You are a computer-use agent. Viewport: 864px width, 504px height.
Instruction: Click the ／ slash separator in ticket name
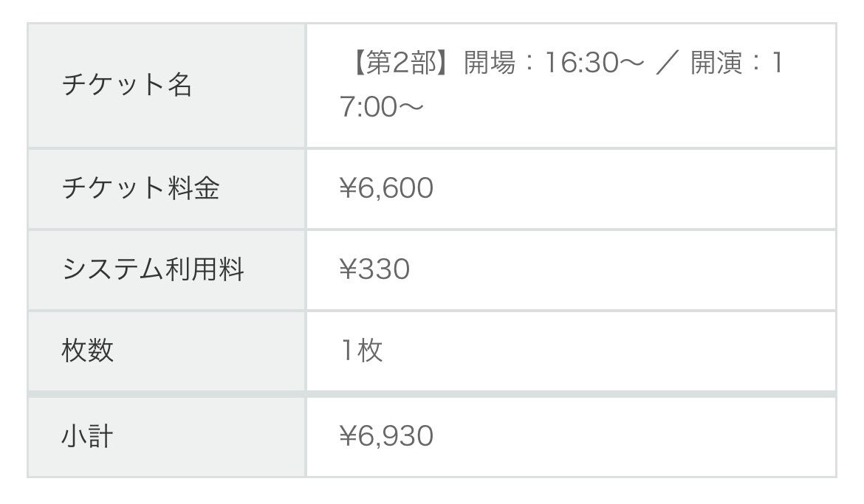[667, 63]
